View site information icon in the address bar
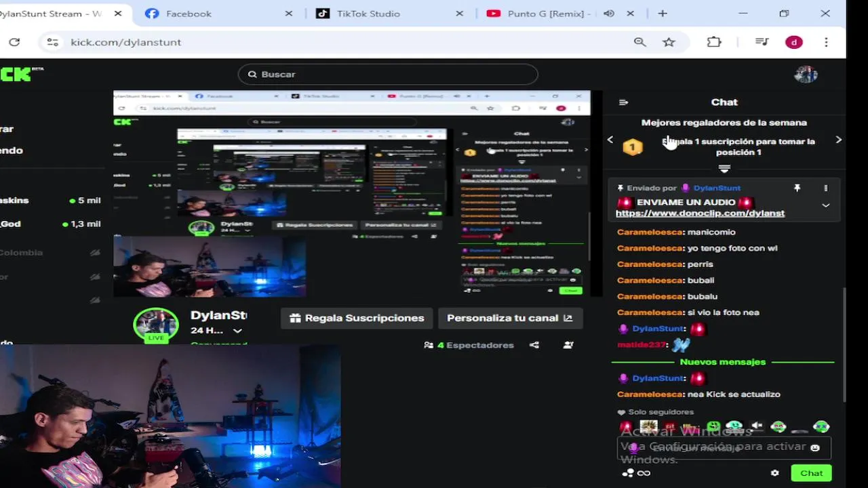 [53, 42]
